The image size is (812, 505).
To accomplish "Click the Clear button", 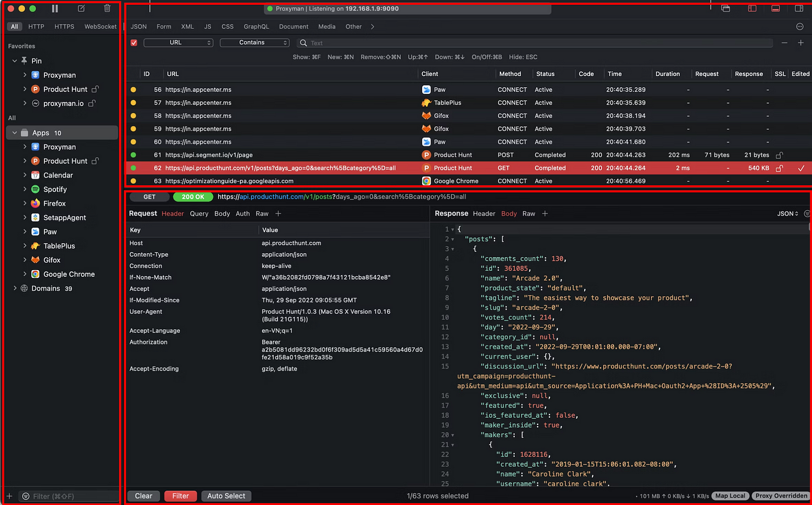I will [144, 496].
